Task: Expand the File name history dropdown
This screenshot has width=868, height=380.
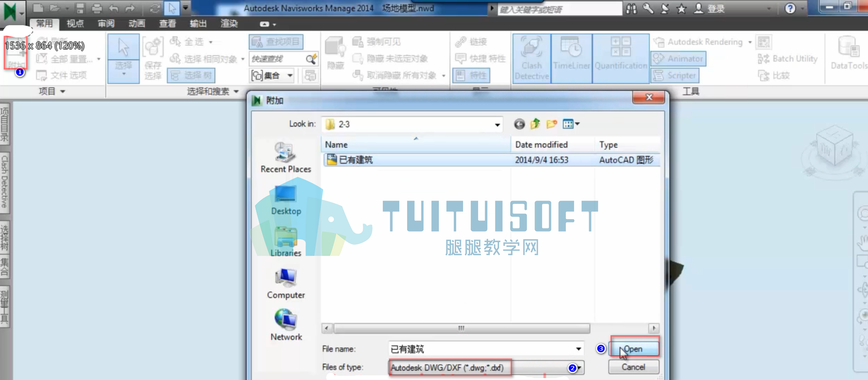Action: [578, 349]
